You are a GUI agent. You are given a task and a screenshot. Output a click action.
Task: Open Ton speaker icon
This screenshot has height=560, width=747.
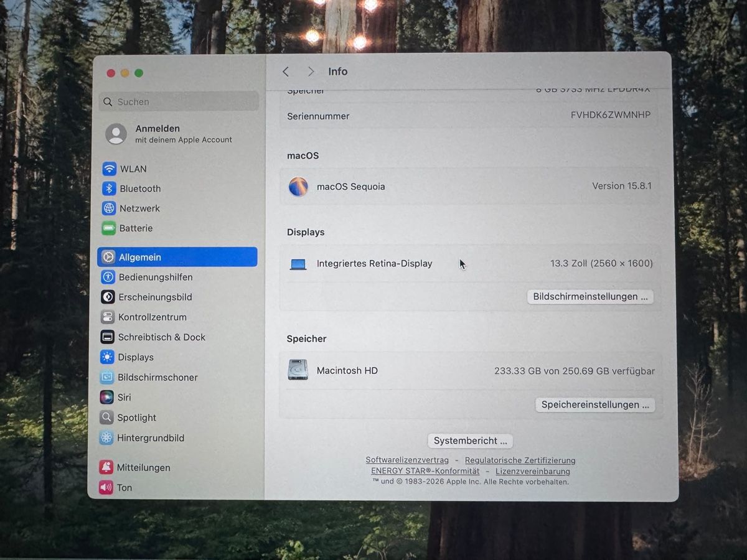[x=106, y=487]
